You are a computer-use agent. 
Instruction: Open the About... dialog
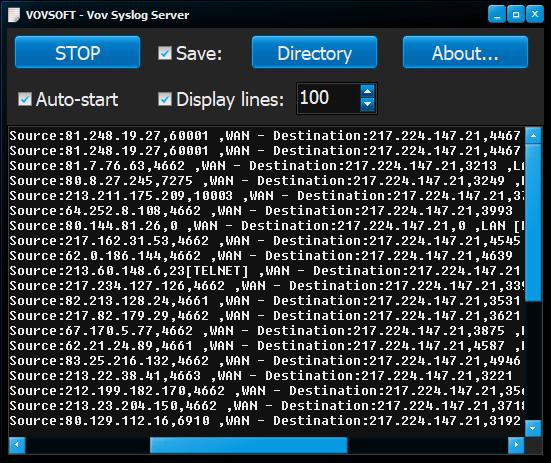465,52
